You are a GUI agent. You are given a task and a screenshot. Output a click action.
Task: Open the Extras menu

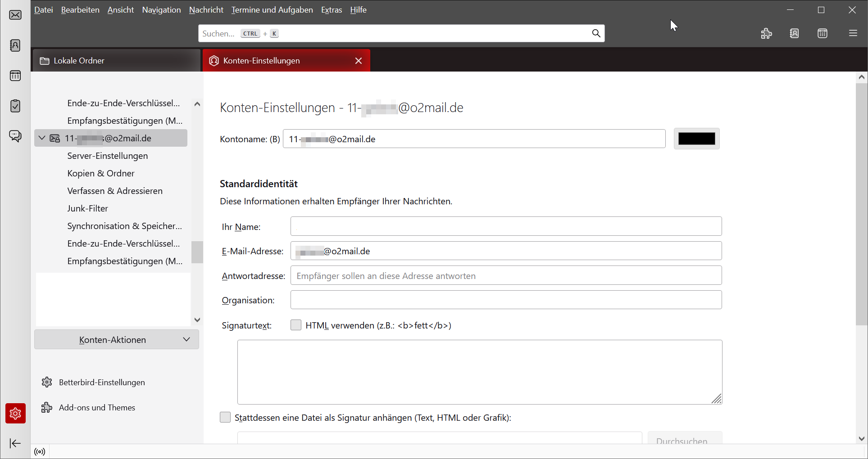(331, 10)
